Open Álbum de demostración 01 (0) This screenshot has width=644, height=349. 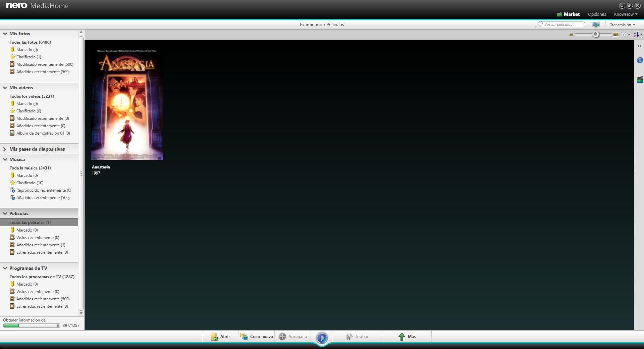click(x=40, y=133)
